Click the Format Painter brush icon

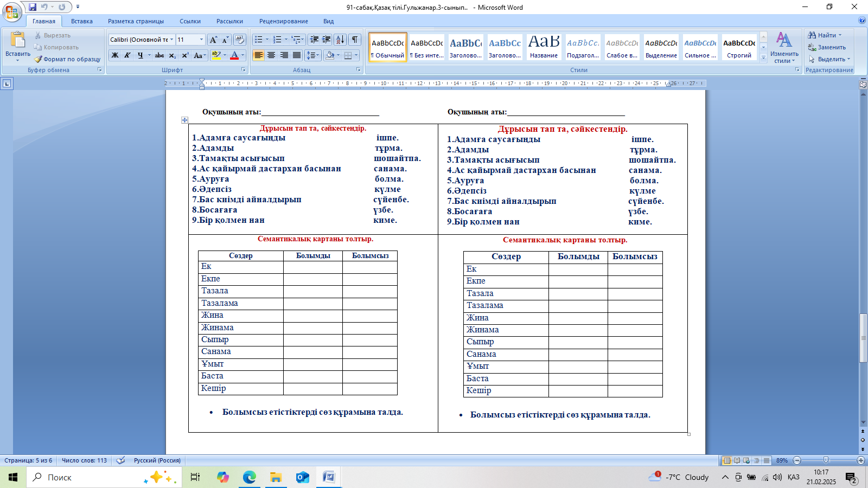point(39,59)
